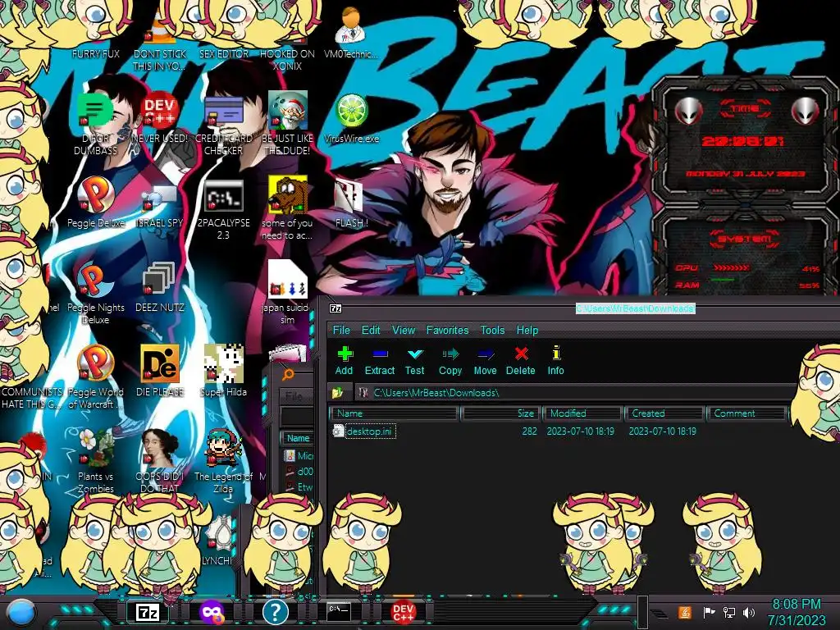
Task: Click the Windows Start orb
Action: tap(21, 613)
